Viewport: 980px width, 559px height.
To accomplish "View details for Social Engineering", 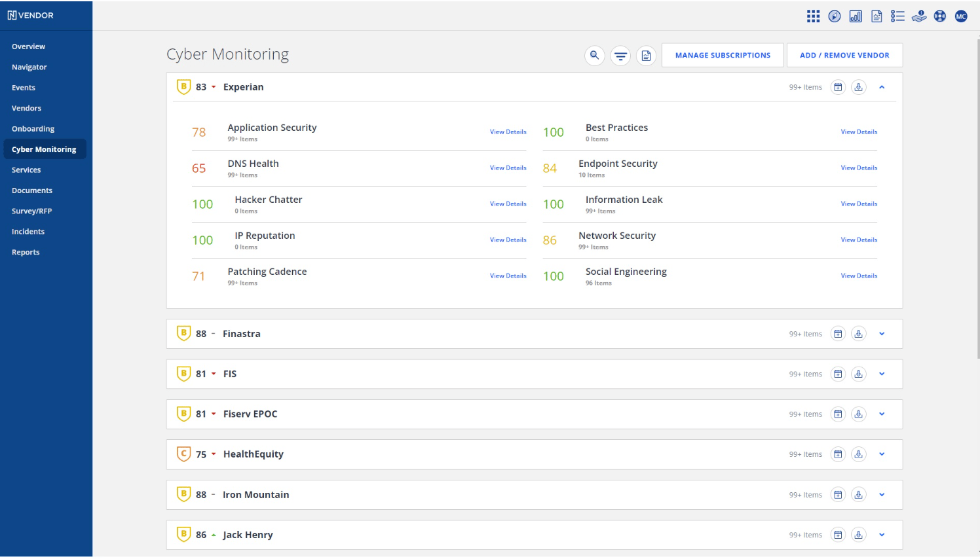I will 859,276.
